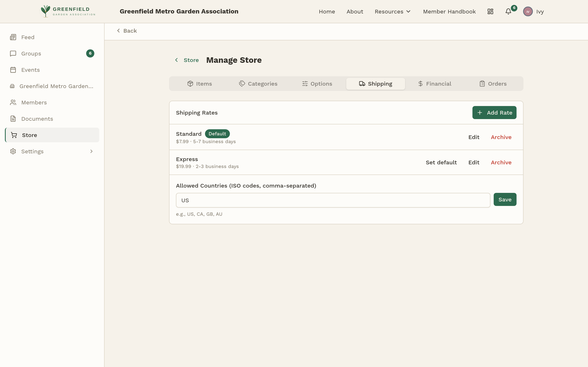588x367 pixels.
Task: Click the Orders clipboard icon
Action: [482, 84]
